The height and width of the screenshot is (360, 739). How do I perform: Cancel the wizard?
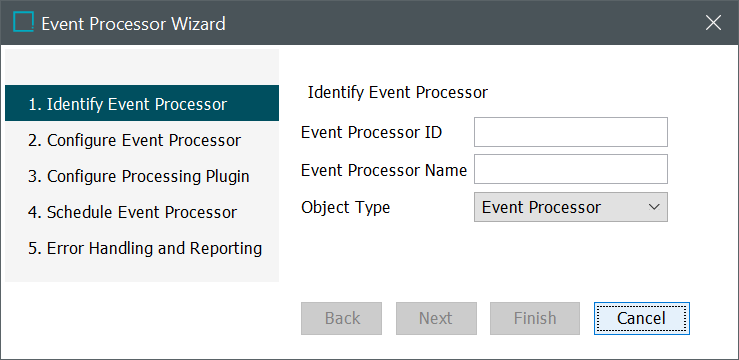pyautogui.click(x=642, y=319)
